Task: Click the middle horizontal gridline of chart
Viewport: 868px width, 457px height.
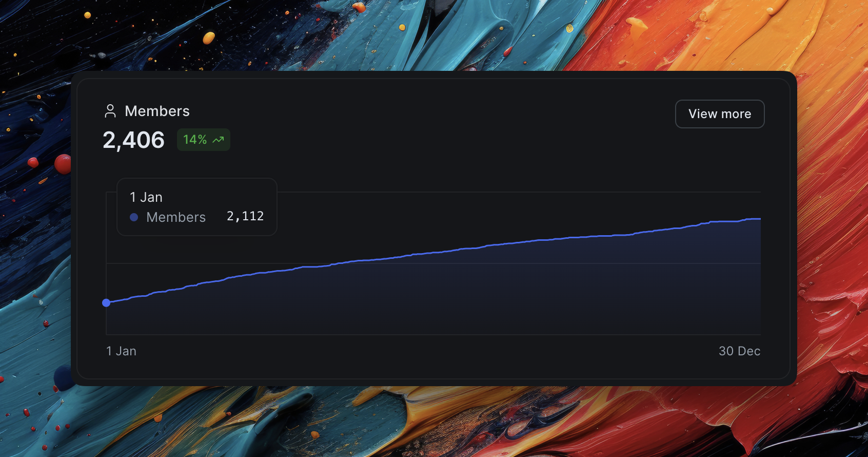Action: click(x=433, y=263)
